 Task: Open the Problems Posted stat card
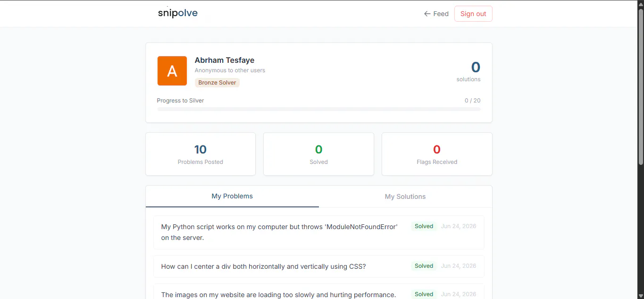[201, 154]
